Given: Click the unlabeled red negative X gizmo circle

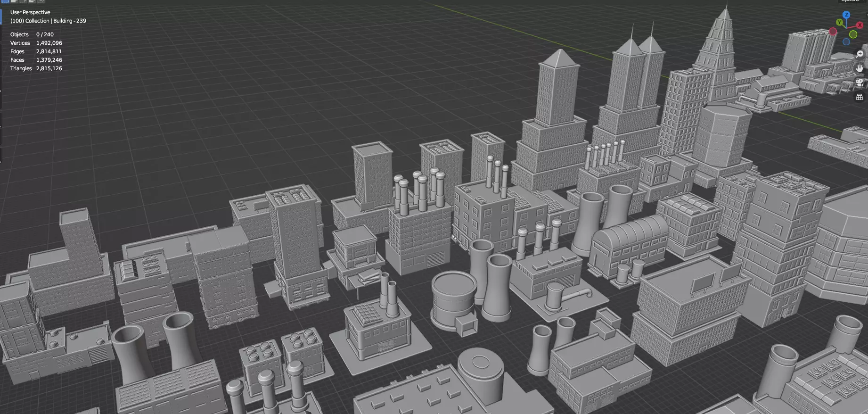Looking at the screenshot, I should [833, 32].
